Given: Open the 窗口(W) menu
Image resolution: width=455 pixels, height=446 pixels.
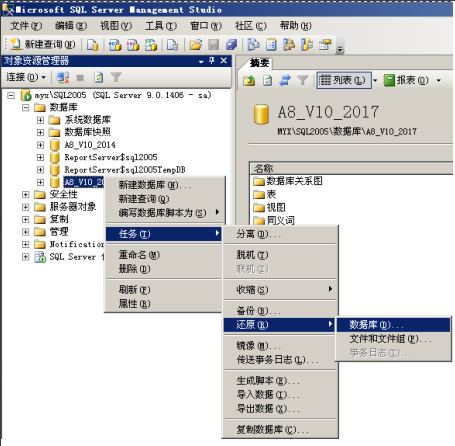Looking at the screenshot, I should pos(206,26).
